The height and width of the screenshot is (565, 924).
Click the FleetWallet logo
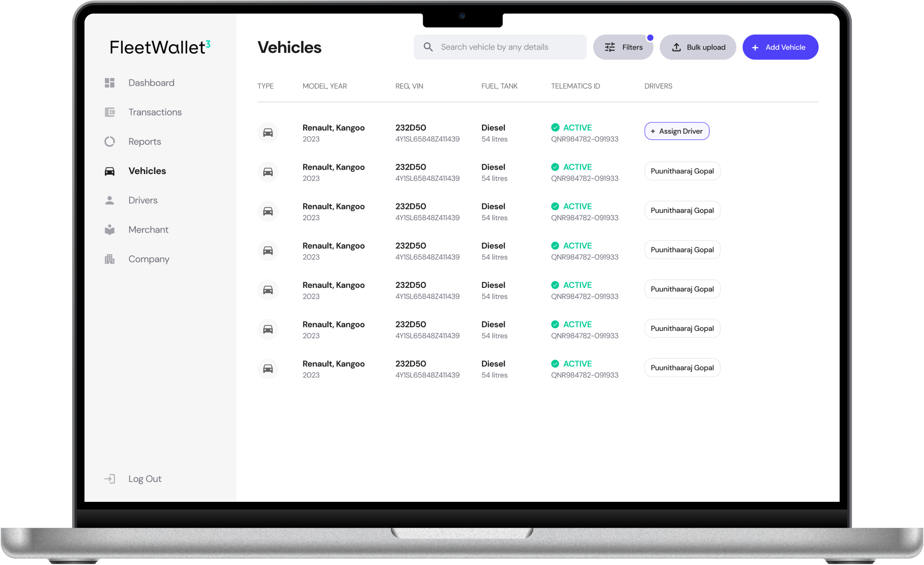coord(160,47)
